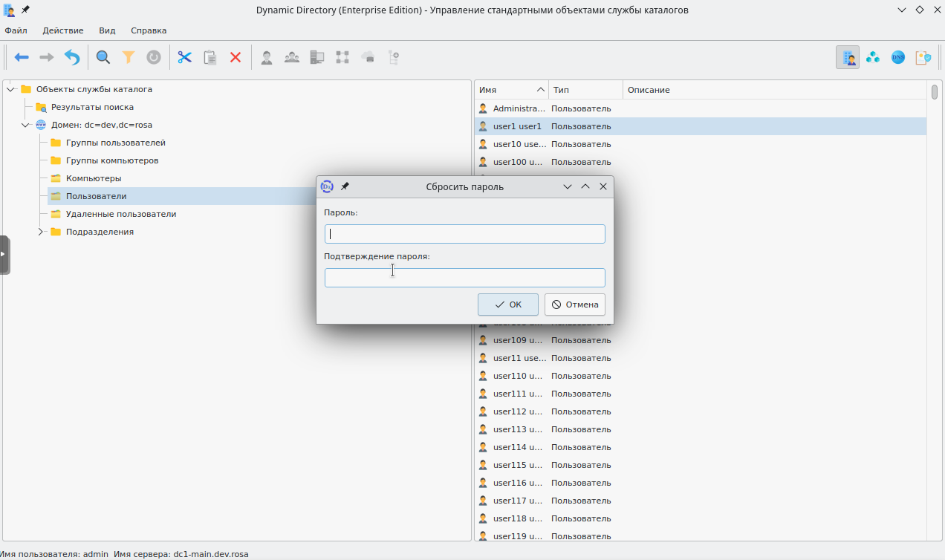Viewport: 945px width, 560px height.
Task: Click the Подтверждение пароля input field
Action: (x=465, y=278)
